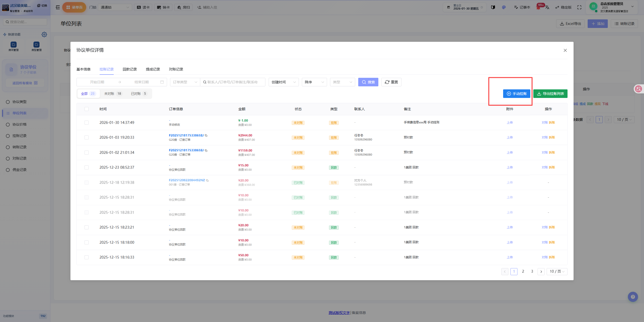Switch to the 对账记录 tab
This screenshot has width=644, height=322.
tap(176, 69)
